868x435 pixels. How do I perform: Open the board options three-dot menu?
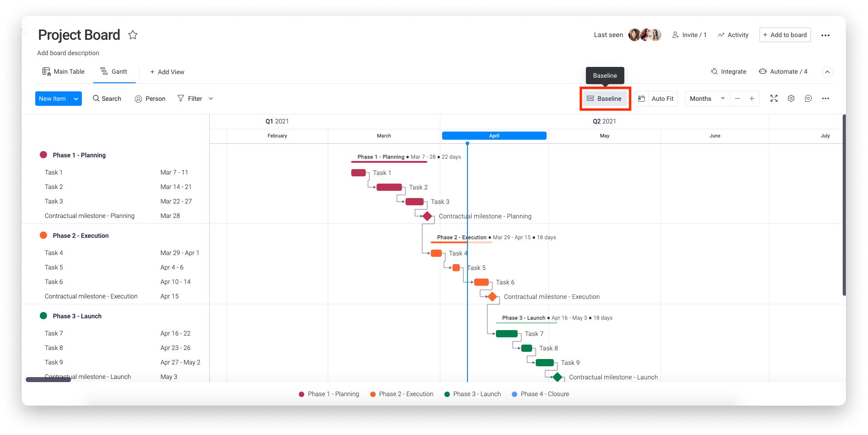(x=826, y=35)
